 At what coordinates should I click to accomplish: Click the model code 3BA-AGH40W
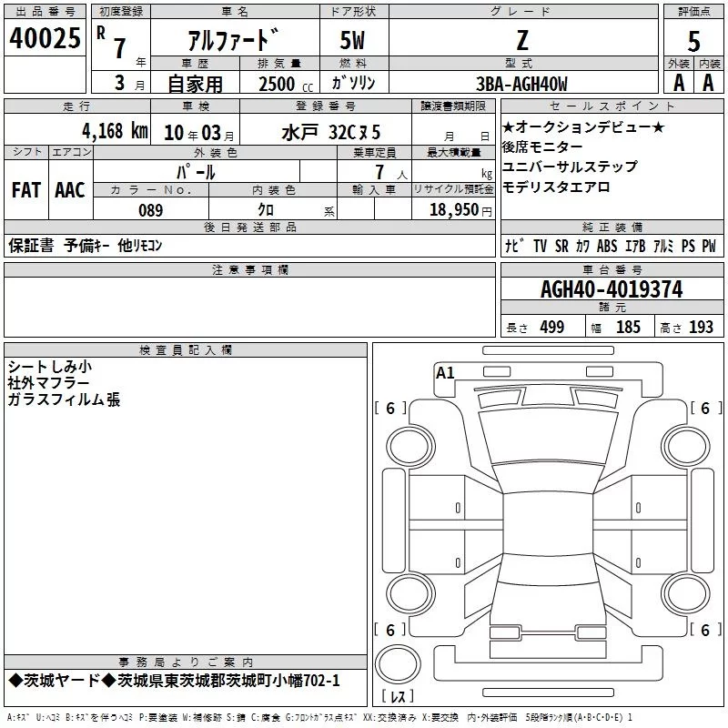coord(521,84)
